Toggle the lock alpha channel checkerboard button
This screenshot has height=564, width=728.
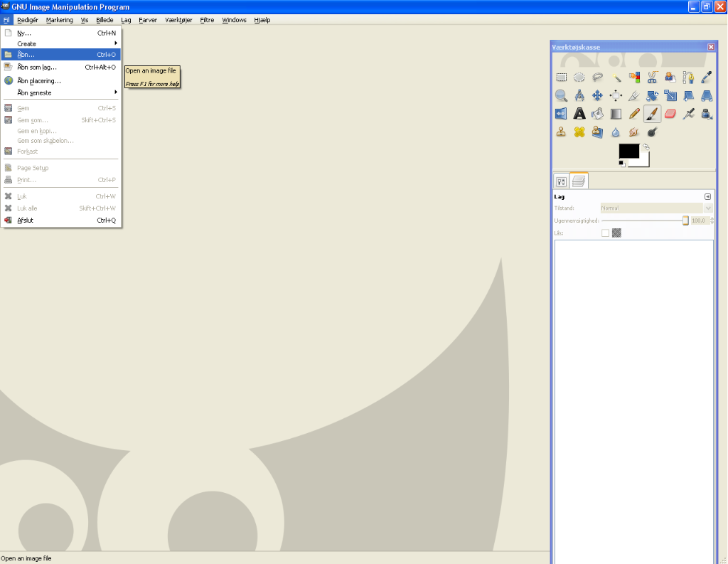(x=616, y=233)
